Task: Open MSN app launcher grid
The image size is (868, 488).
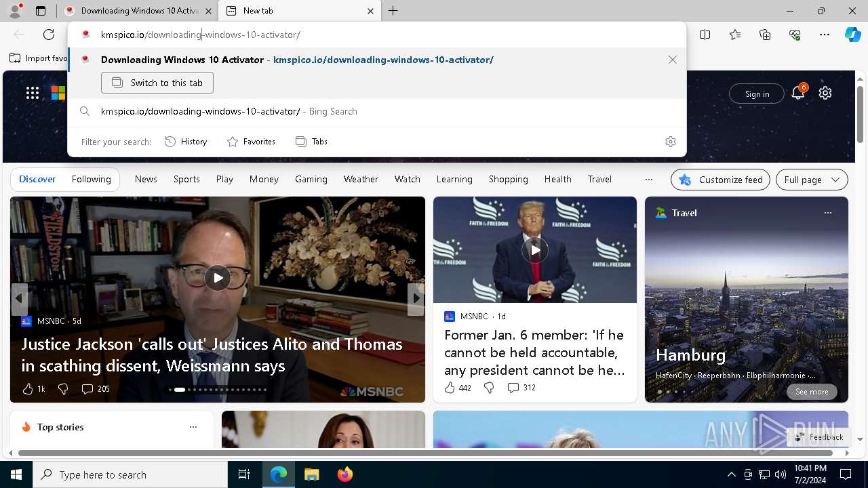Action: click(x=33, y=94)
